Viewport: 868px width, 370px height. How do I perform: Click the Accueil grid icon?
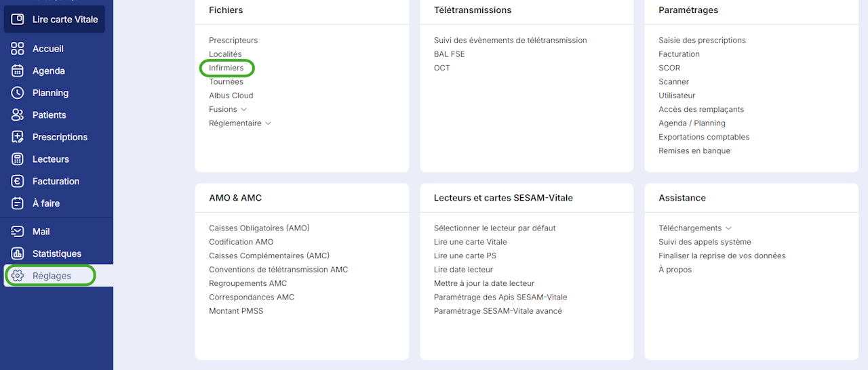18,49
